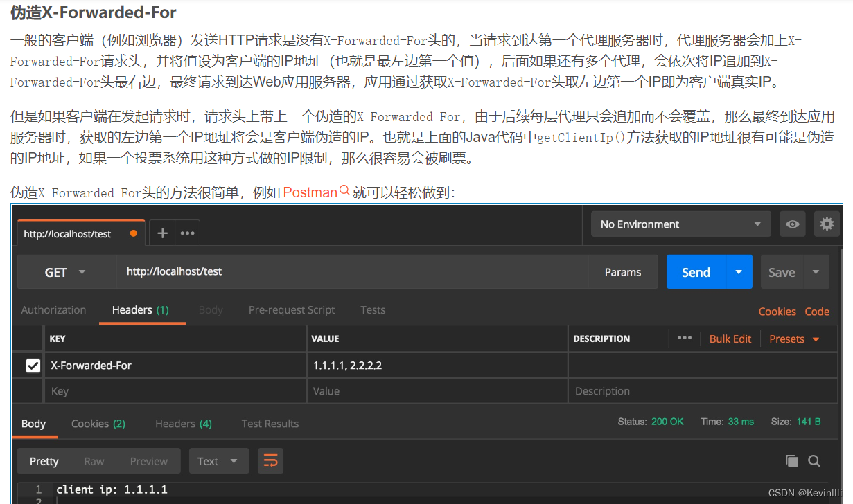Open the Presets dropdown
Viewport: 853px width, 504px height.
(794, 339)
